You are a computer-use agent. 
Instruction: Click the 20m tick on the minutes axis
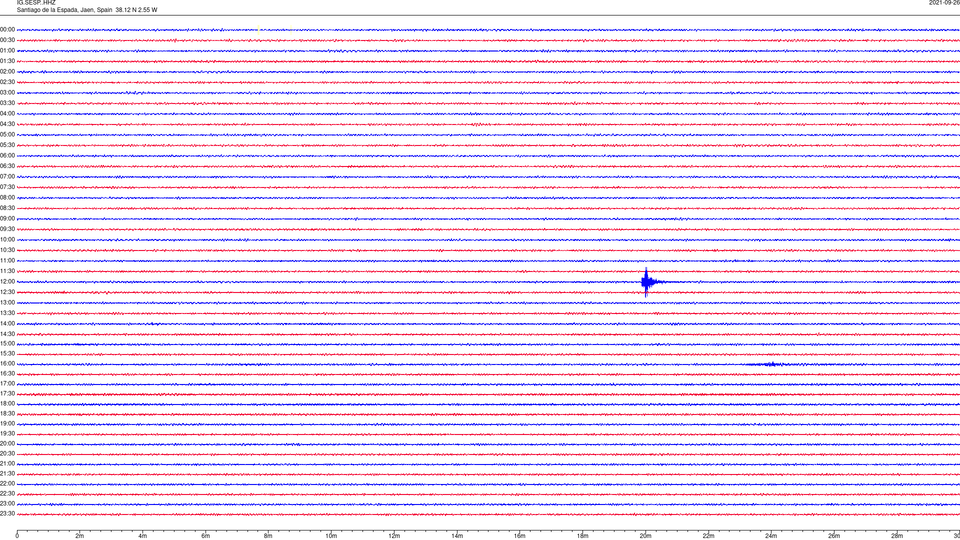point(645,536)
